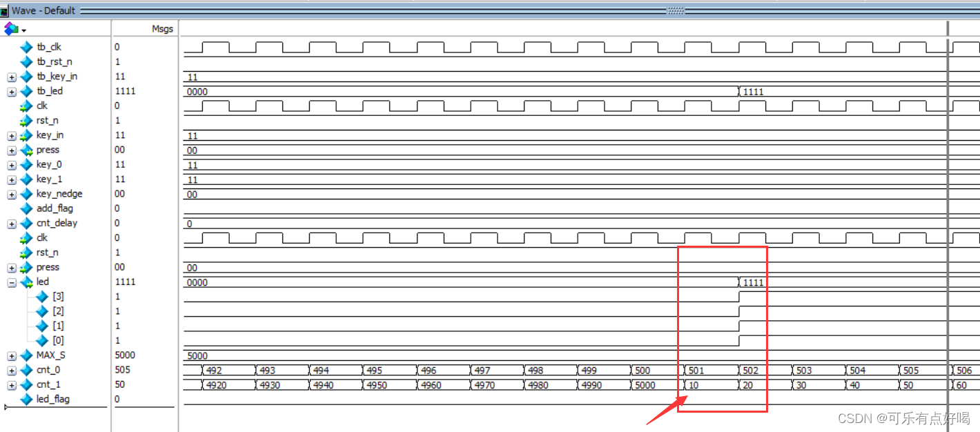This screenshot has height=432, width=980.
Task: Click the cnt_1 signal icon
Action: point(26,384)
